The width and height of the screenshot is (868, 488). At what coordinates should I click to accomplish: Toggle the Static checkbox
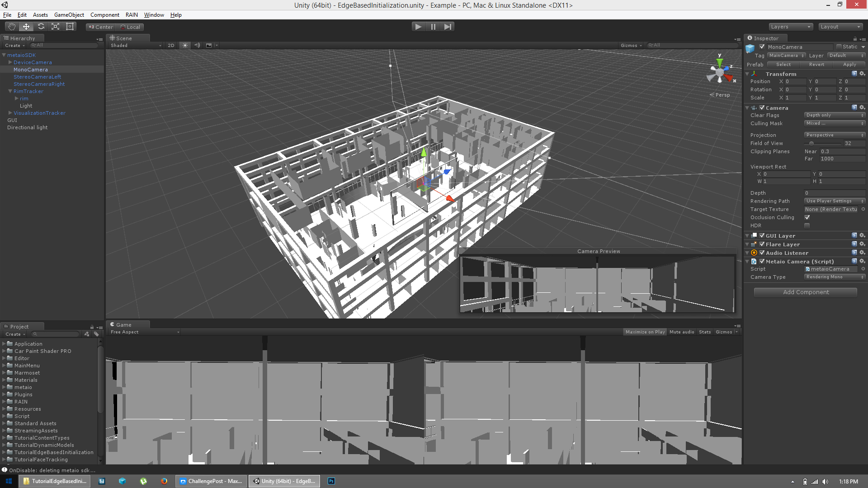839,47
